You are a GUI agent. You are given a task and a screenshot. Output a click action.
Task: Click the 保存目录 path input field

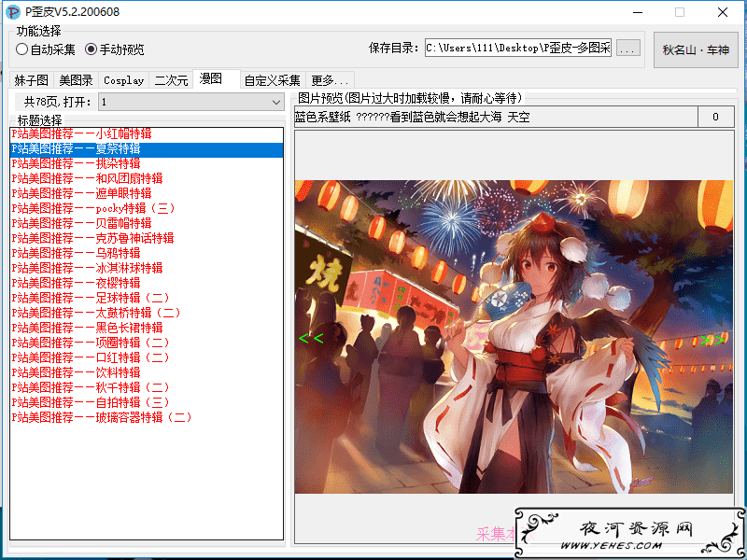pyautogui.click(x=518, y=49)
